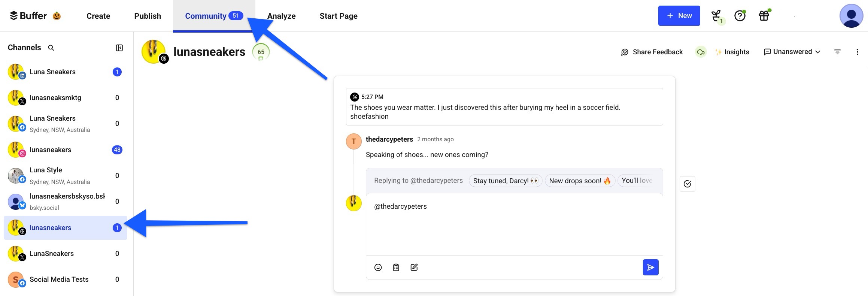
Task: Select lunasneaksmktg channel
Action: tap(66, 97)
